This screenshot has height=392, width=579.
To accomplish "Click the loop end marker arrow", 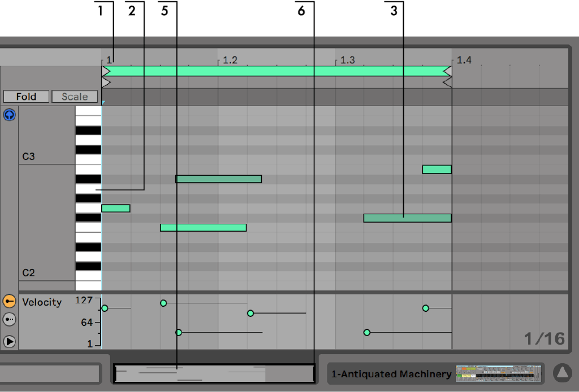I will click(447, 72).
